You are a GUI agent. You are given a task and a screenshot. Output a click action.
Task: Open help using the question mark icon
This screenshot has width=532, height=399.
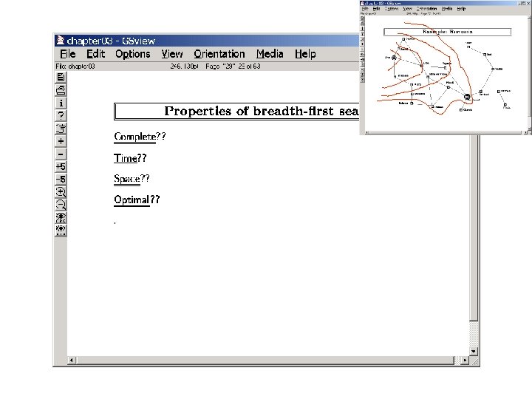click(61, 116)
